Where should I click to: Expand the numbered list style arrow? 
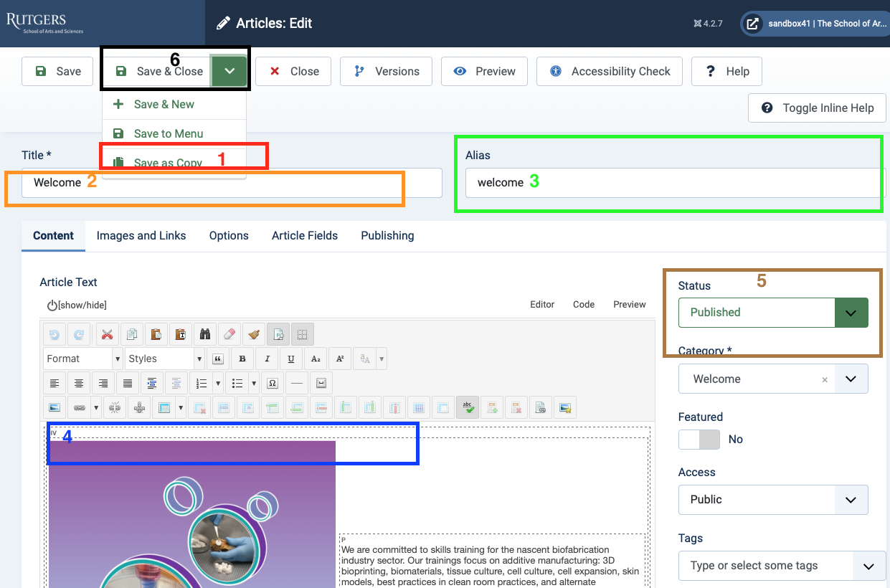click(217, 383)
